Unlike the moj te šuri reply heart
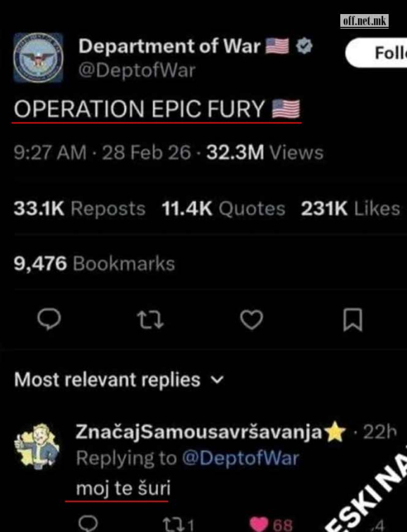Viewport: 407px width, 532px height. (260, 524)
